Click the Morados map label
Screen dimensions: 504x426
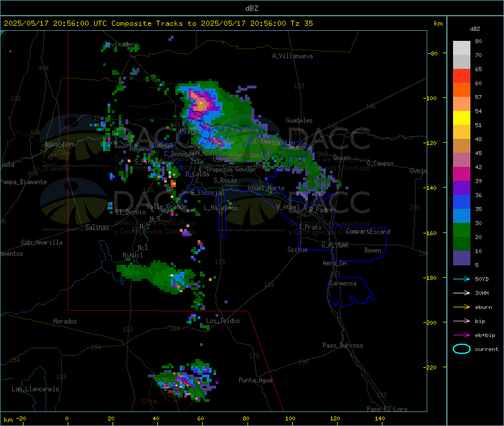point(65,321)
